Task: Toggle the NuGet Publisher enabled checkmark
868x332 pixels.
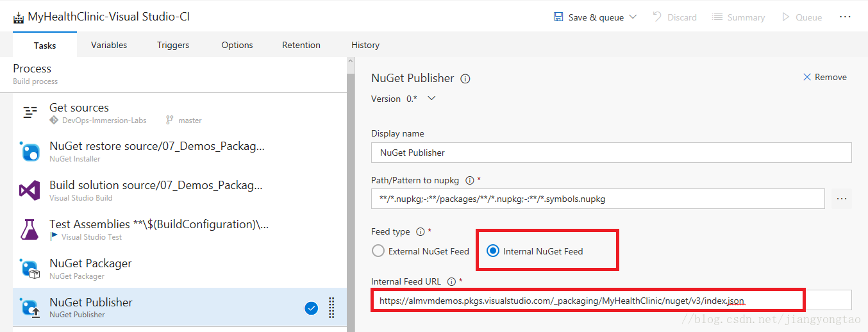Action: (311, 308)
